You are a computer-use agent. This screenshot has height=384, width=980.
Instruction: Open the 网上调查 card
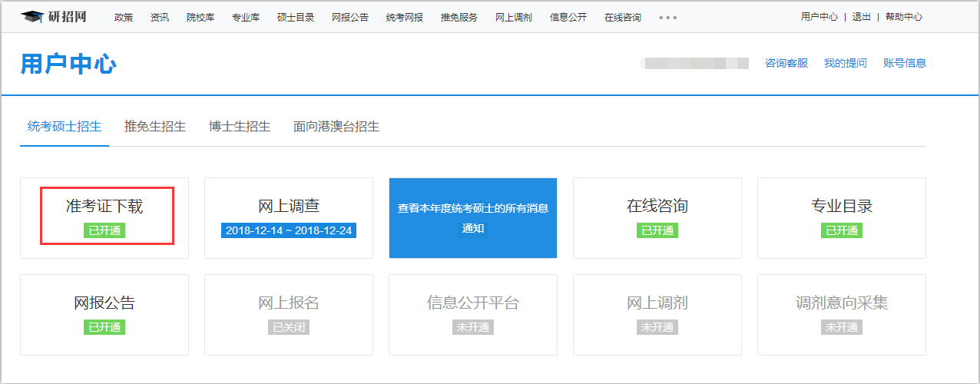point(289,218)
